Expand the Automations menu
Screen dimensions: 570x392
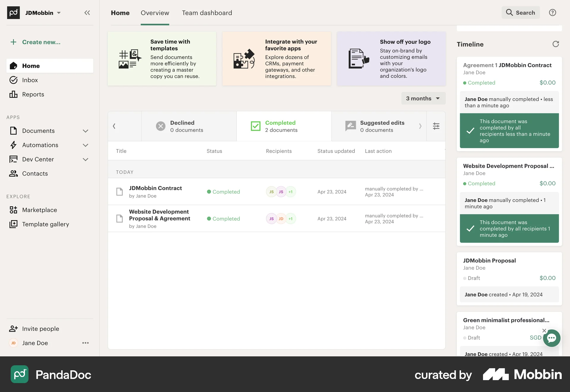tap(85, 145)
